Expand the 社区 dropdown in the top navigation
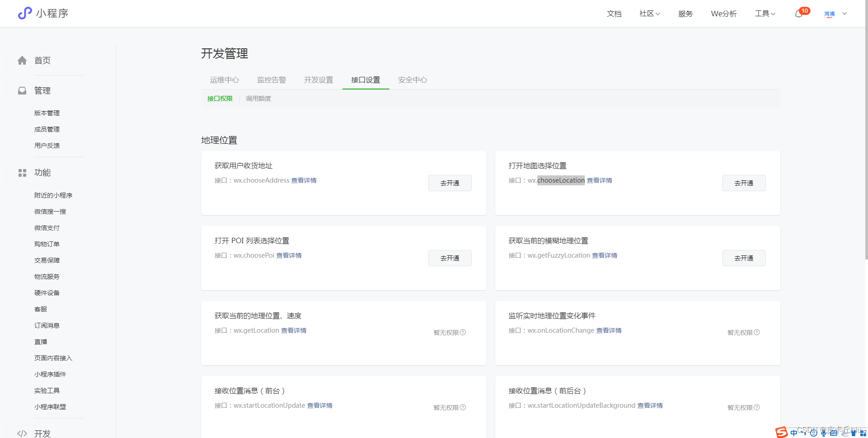 pos(649,14)
